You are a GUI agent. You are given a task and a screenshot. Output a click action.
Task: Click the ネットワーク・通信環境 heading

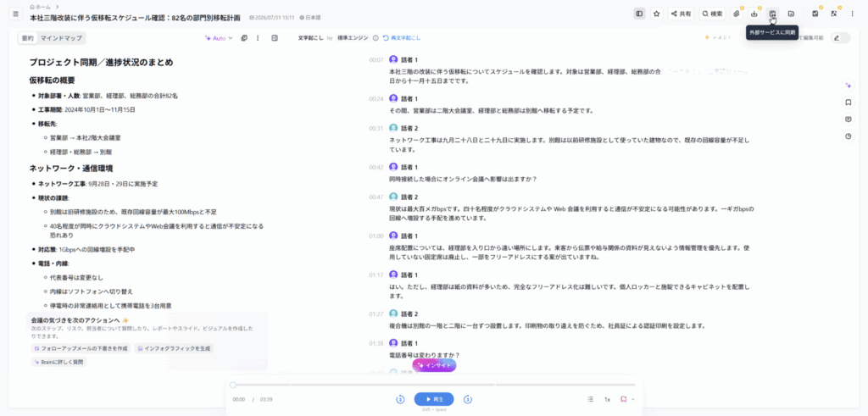click(71, 168)
